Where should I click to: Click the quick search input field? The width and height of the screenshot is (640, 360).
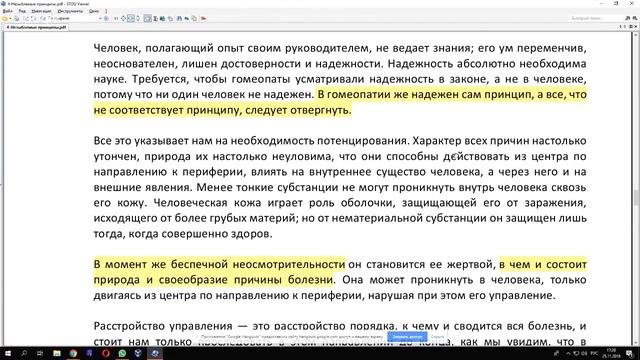[x=596, y=18]
